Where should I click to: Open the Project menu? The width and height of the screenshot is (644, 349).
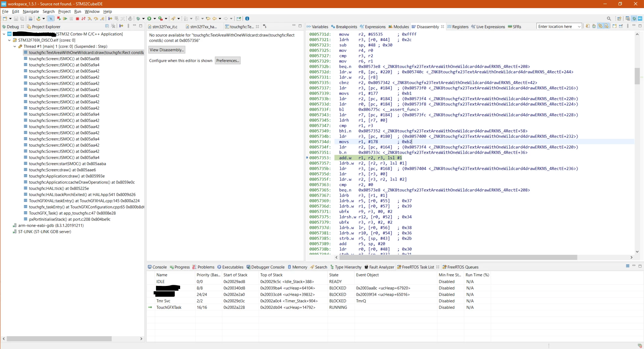(x=64, y=11)
